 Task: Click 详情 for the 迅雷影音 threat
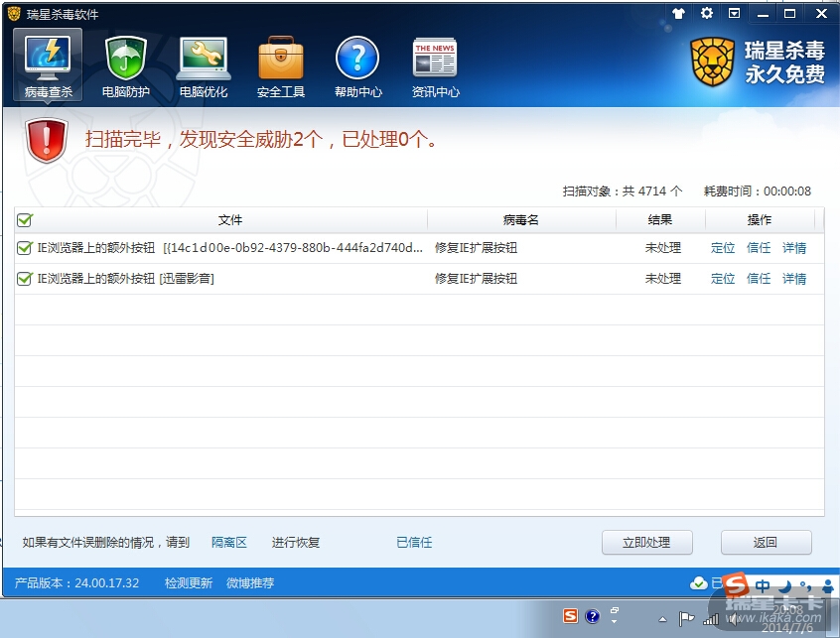[x=794, y=279]
